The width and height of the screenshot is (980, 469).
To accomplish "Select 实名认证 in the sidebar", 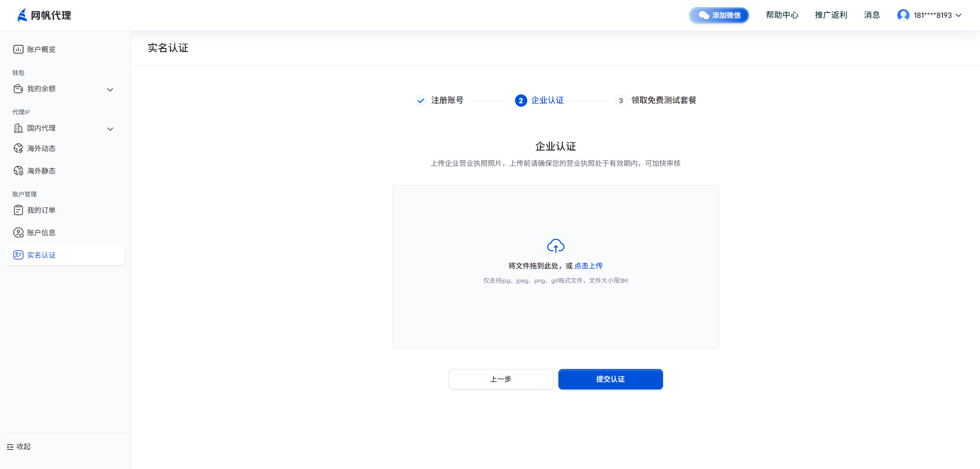I will pos(65,255).
